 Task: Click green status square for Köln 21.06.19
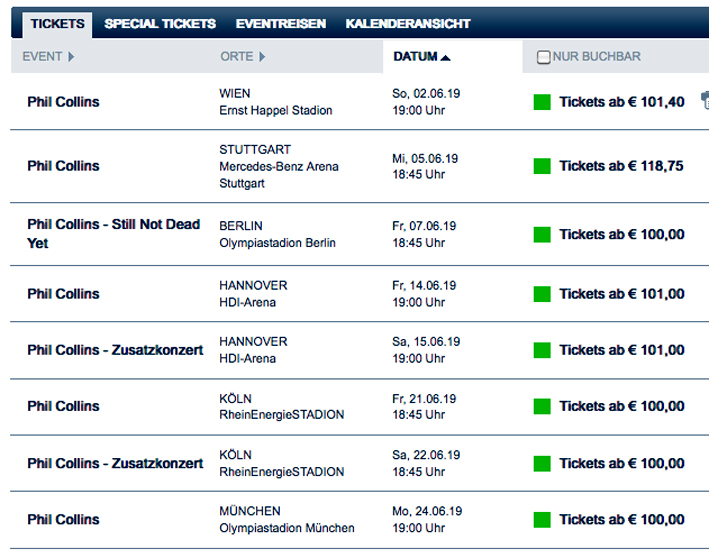point(542,406)
